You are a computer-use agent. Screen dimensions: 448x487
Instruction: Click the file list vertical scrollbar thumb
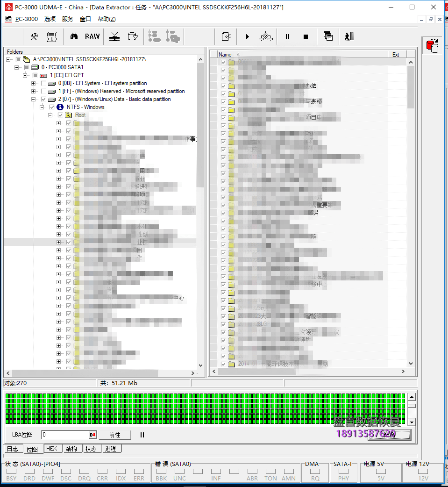point(411,87)
